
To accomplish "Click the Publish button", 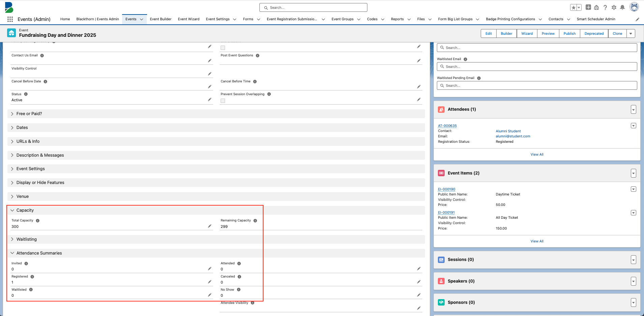I will click(x=569, y=33).
